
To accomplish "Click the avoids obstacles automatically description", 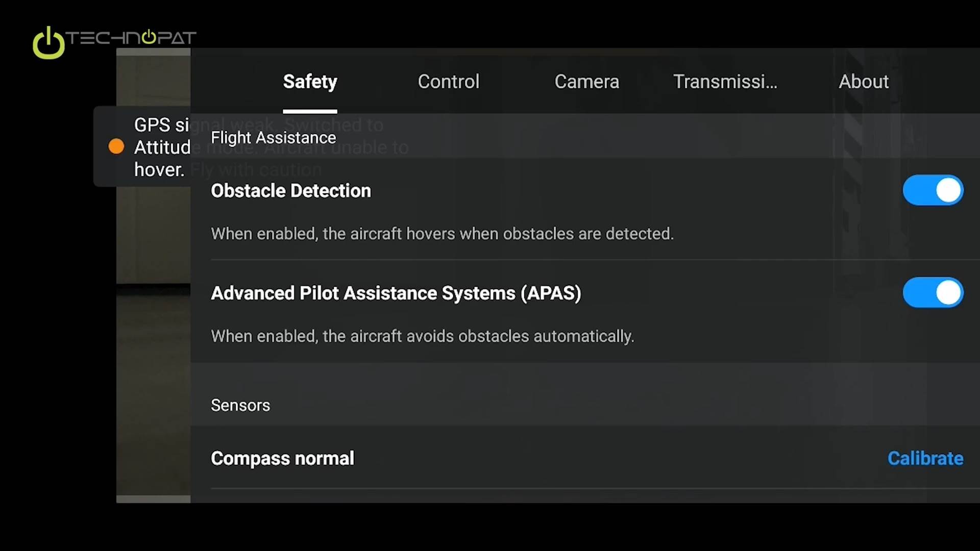I will click(422, 336).
